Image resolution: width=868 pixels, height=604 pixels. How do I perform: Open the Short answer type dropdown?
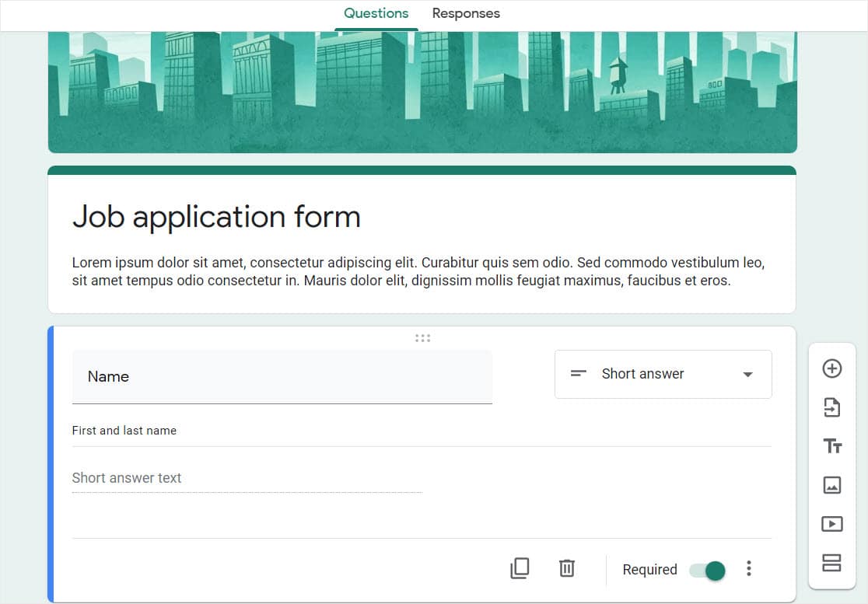pos(663,374)
